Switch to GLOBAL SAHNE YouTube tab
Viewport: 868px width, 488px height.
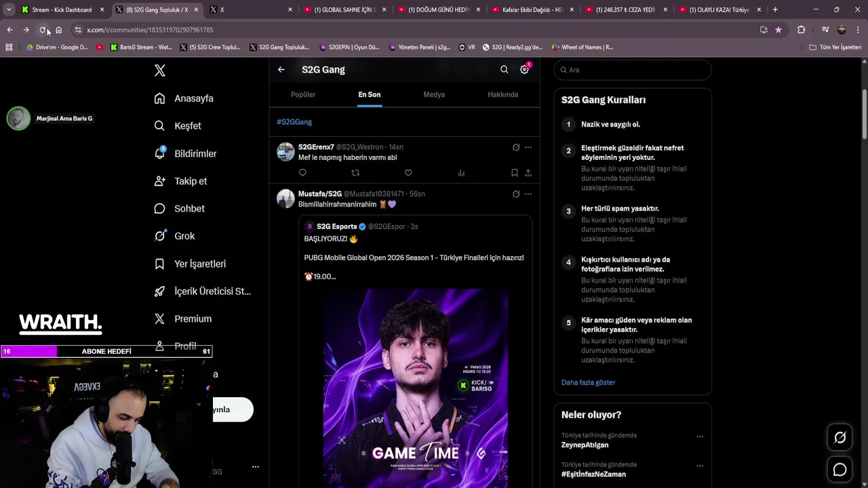tap(345, 9)
